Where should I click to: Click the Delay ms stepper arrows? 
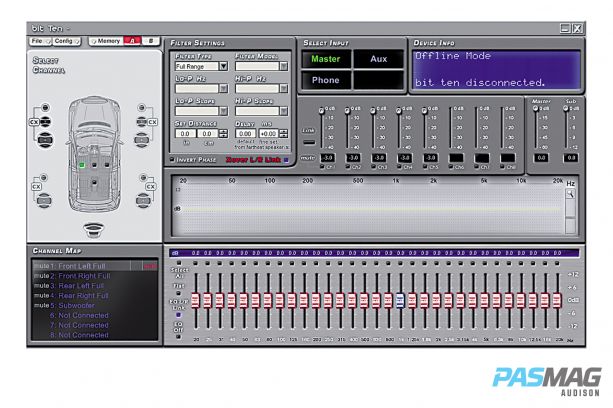[283, 133]
